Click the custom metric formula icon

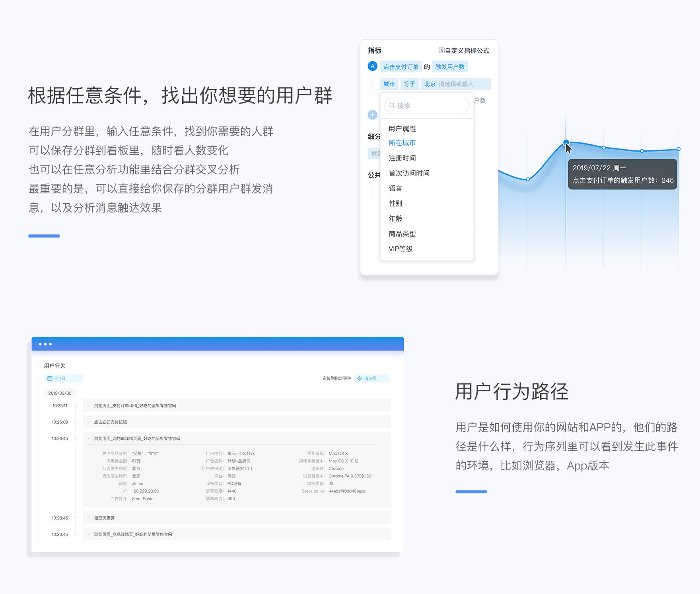point(441,51)
